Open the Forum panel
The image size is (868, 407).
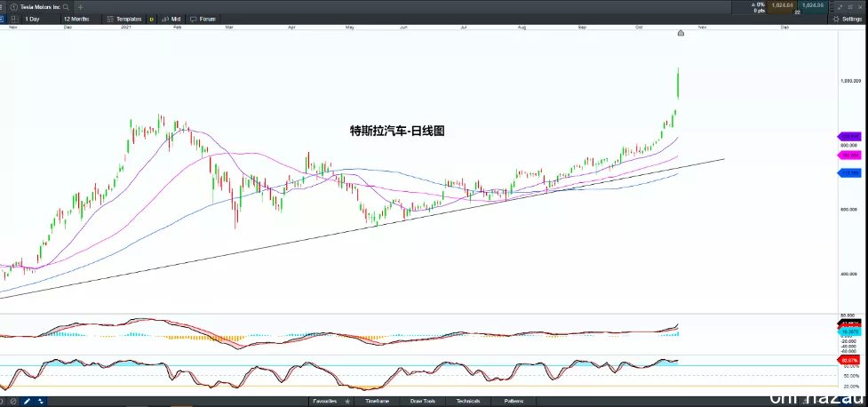tap(203, 19)
